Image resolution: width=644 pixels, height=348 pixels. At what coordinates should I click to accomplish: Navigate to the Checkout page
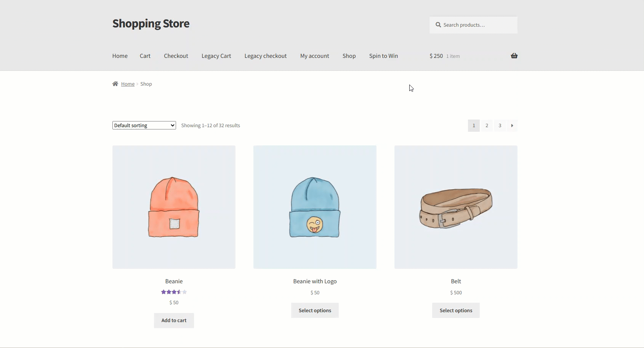[x=176, y=56]
